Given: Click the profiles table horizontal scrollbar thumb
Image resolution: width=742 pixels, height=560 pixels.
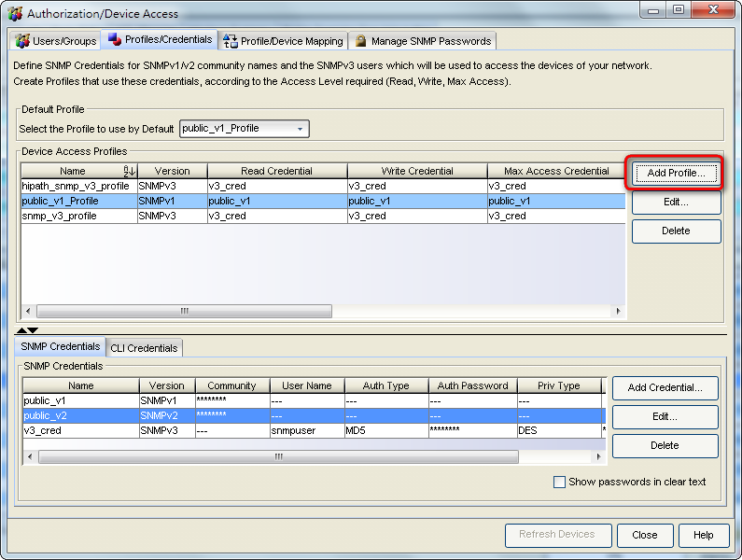Looking at the screenshot, I should pos(184,311).
